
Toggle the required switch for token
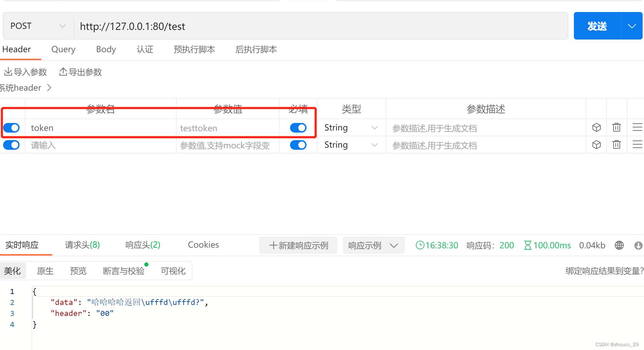(x=298, y=128)
